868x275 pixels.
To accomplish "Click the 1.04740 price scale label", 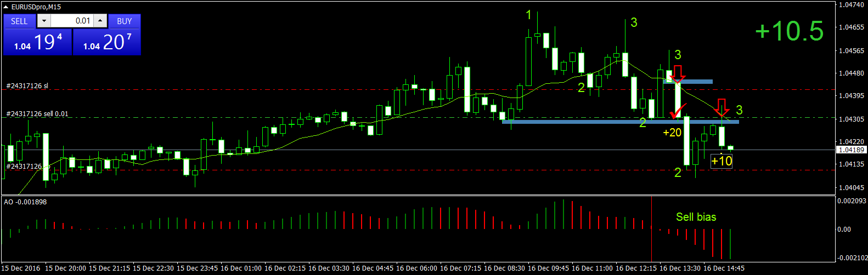I will (852, 4).
